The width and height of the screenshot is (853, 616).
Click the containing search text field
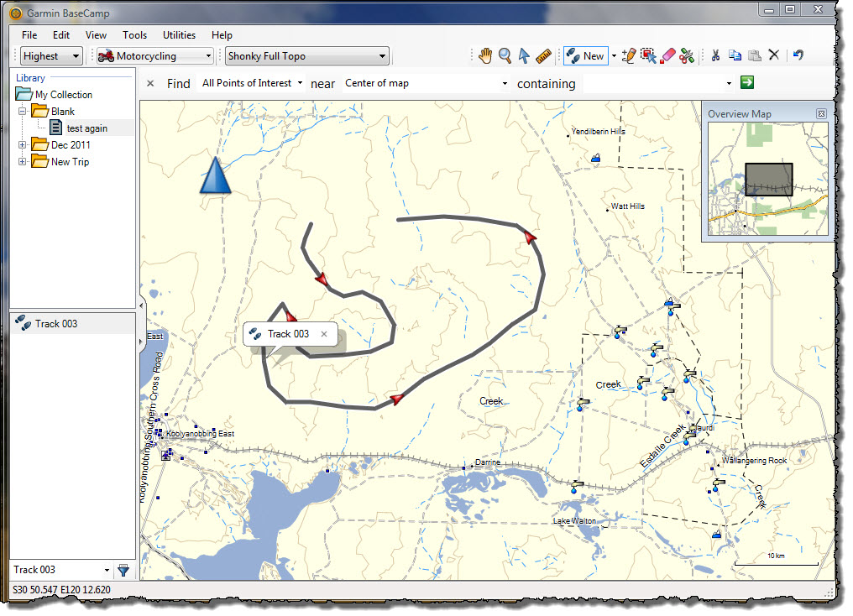pos(653,84)
